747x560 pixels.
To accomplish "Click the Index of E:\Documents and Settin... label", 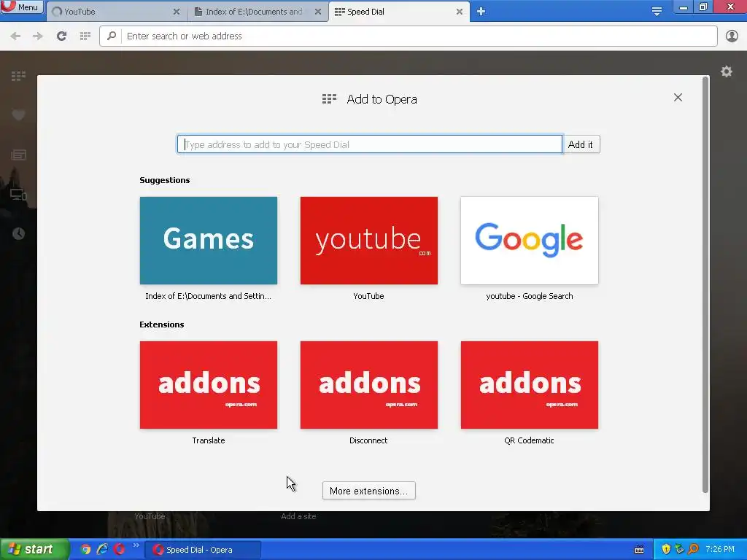I will tap(208, 296).
